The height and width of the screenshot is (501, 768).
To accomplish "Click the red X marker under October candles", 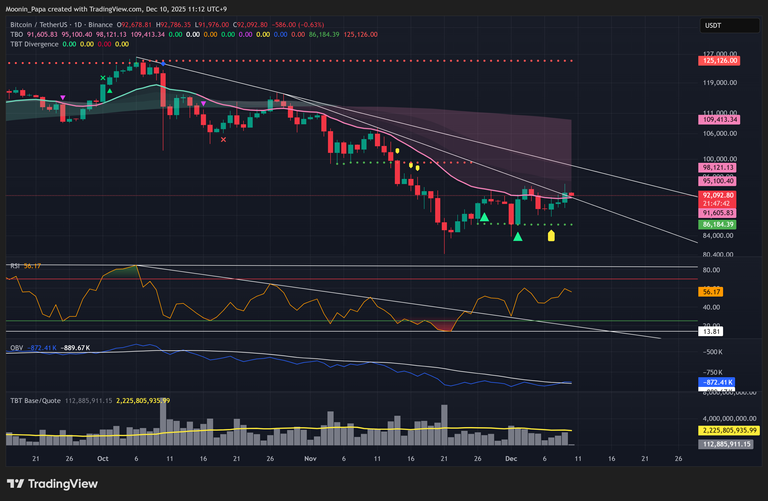I will tap(222, 140).
